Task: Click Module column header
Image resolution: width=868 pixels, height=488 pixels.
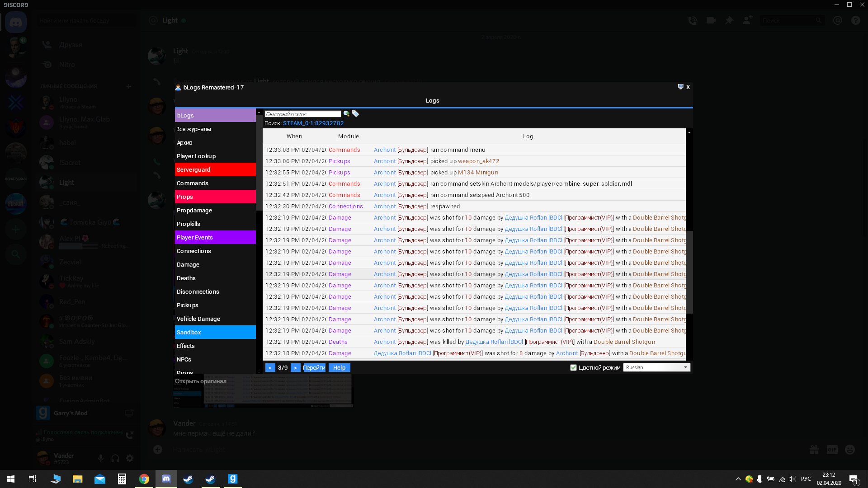Action: click(x=348, y=136)
